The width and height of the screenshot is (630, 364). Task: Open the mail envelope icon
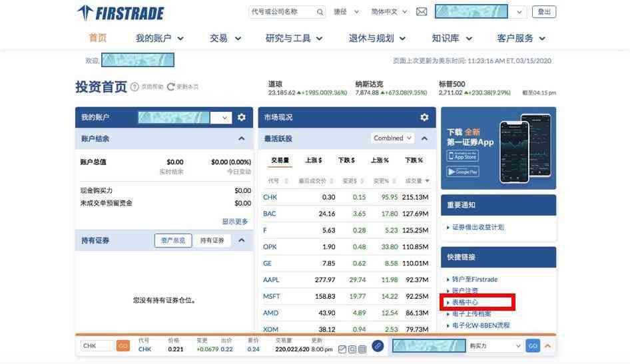422,12
